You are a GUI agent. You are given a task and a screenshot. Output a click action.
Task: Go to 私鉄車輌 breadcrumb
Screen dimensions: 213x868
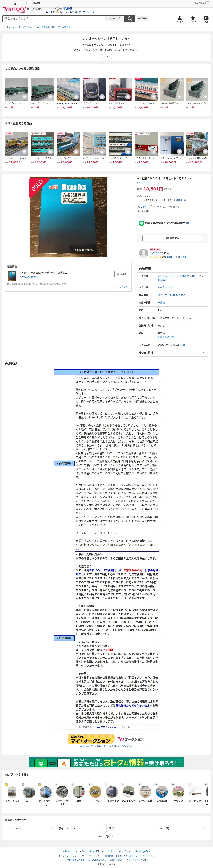pos(66,27)
